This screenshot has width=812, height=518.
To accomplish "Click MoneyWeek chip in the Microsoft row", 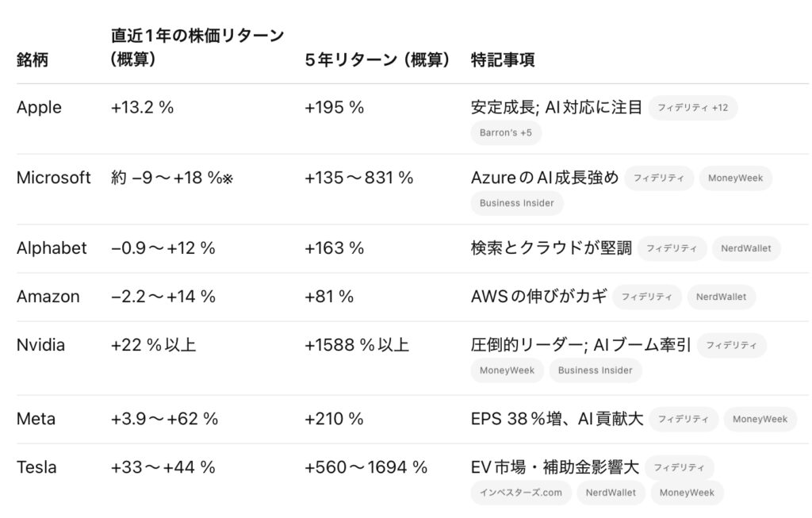I will (x=735, y=178).
